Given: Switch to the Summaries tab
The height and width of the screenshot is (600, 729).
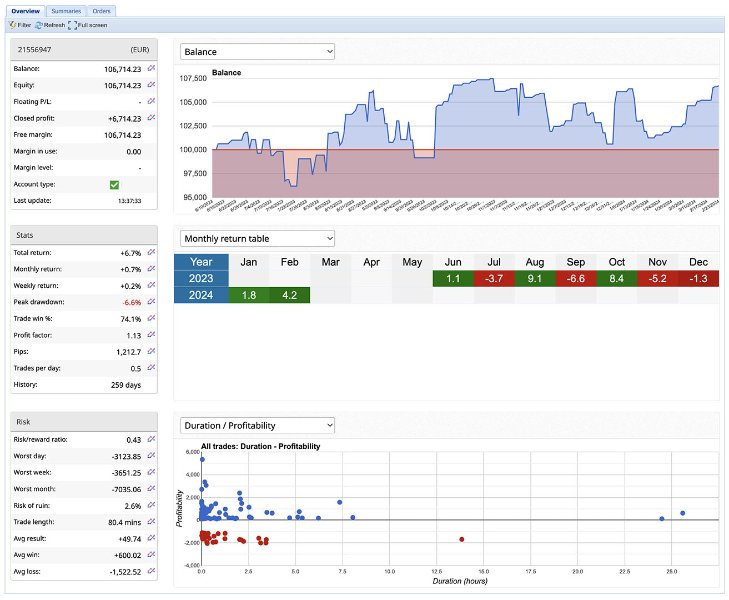Looking at the screenshot, I should (66, 11).
